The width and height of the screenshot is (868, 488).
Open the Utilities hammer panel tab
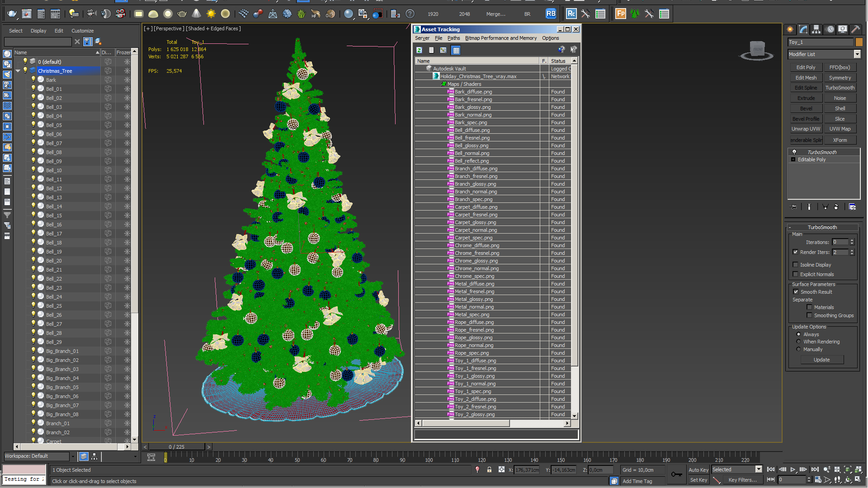coord(855,29)
